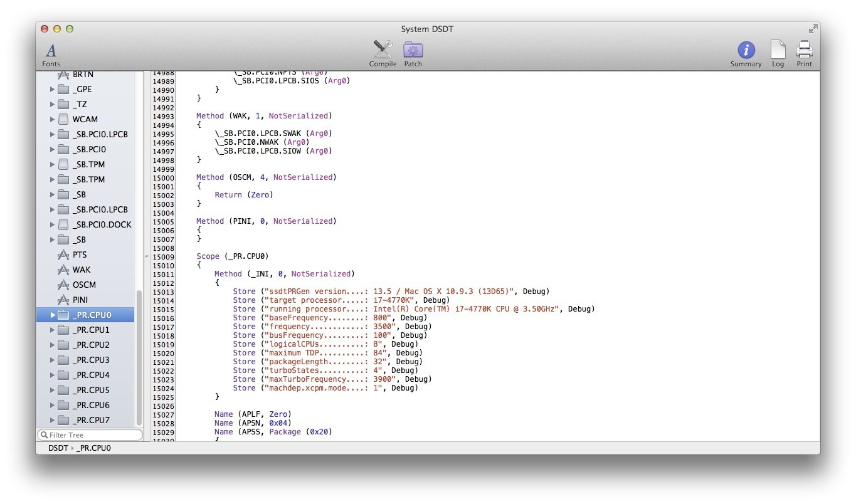Viewport: 856px width, 504px height.
Task: Expand the _PR.CPU2 node
Action: (x=52, y=345)
